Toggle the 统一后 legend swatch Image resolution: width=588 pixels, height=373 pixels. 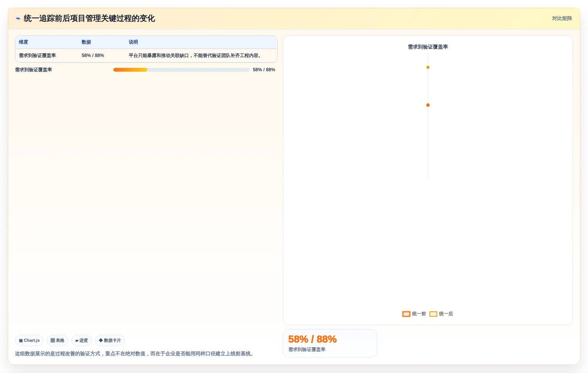point(433,314)
